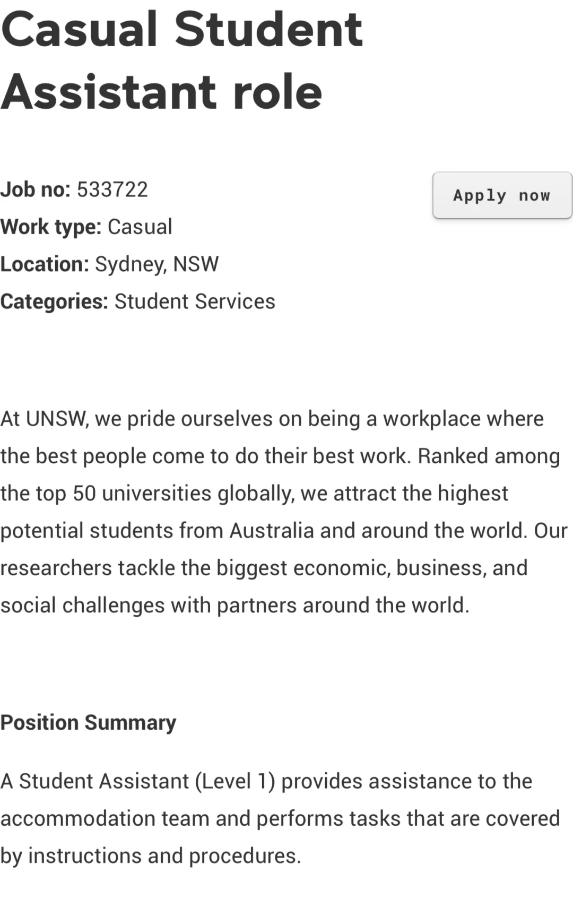Select the Casual Student Assistant role heading
This screenshot has width=573, height=924.
tap(182, 61)
